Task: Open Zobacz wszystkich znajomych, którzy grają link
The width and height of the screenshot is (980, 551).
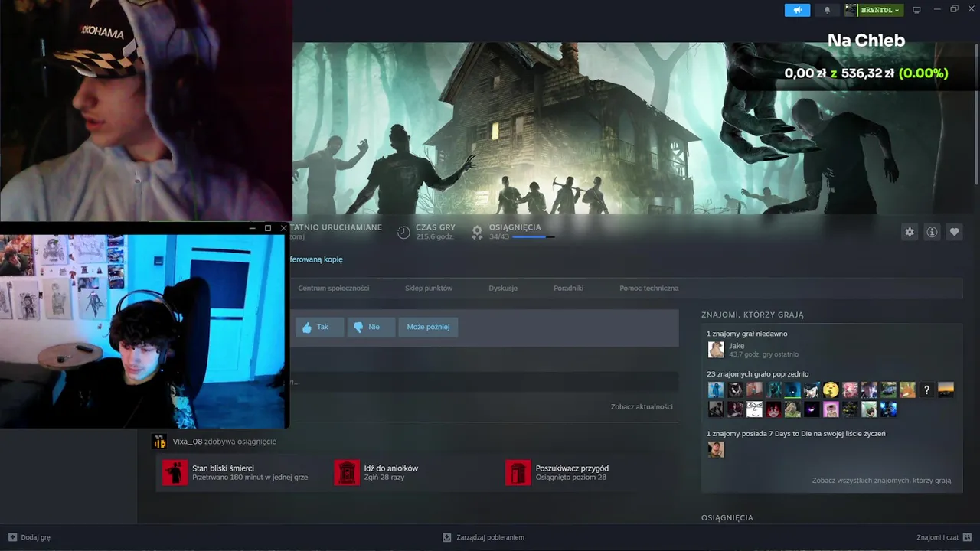Action: 881,481
